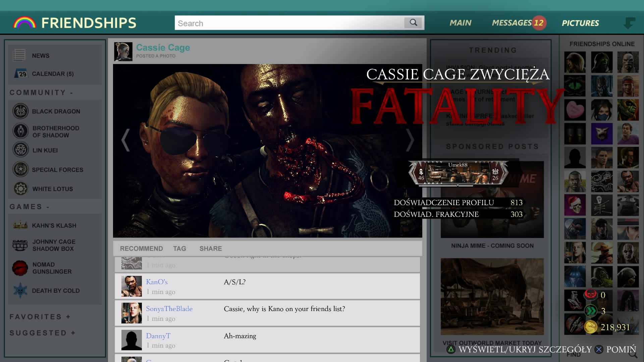
Task: Open the Pictures tab
Action: tap(580, 23)
